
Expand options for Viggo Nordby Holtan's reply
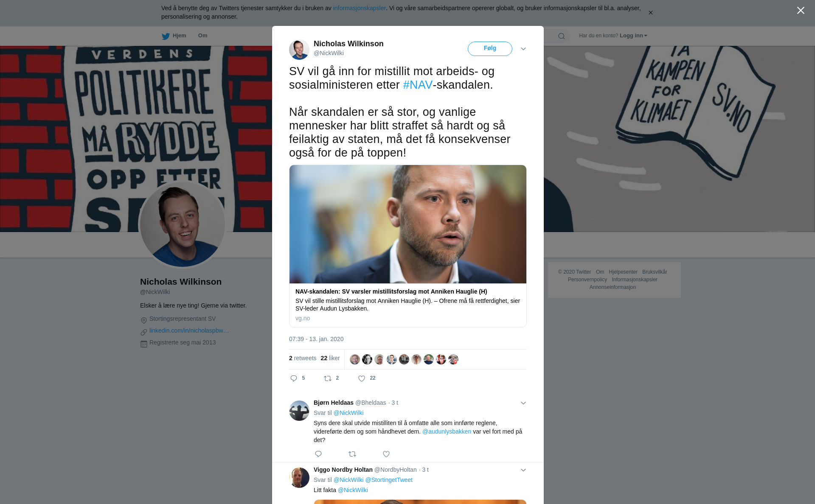click(523, 470)
